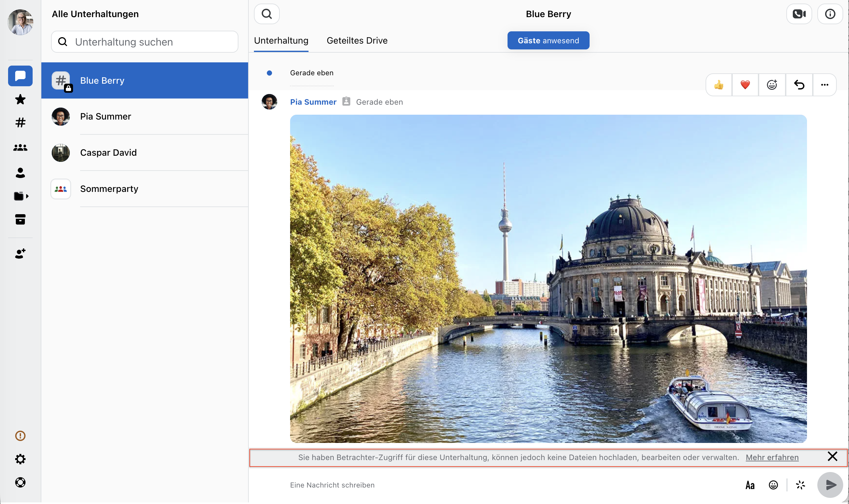849x504 pixels.
Task: Reply to Pia Summer's message
Action: (x=799, y=85)
